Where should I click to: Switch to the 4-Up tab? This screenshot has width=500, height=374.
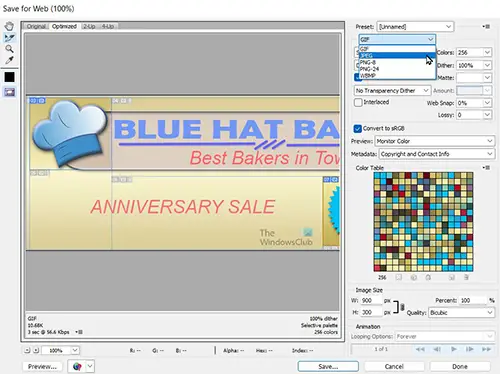coord(108,26)
